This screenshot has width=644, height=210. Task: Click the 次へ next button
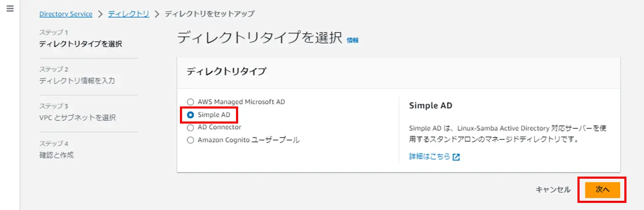[602, 190]
